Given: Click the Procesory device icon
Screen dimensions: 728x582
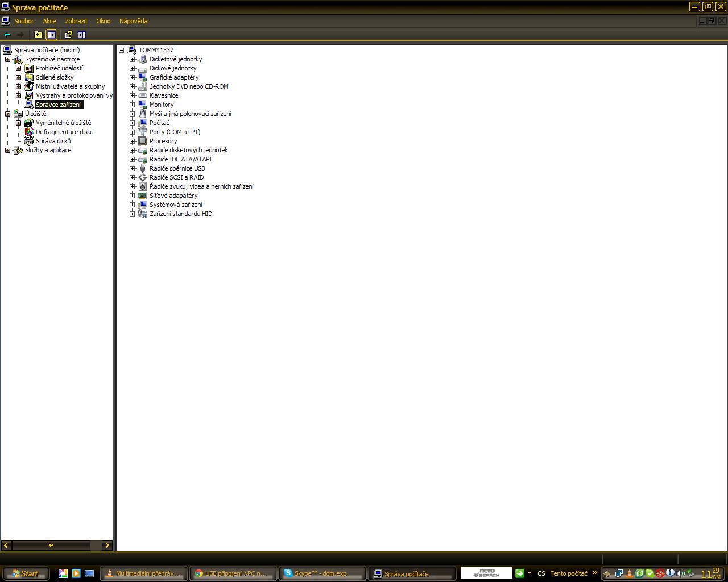Looking at the screenshot, I should (143, 141).
